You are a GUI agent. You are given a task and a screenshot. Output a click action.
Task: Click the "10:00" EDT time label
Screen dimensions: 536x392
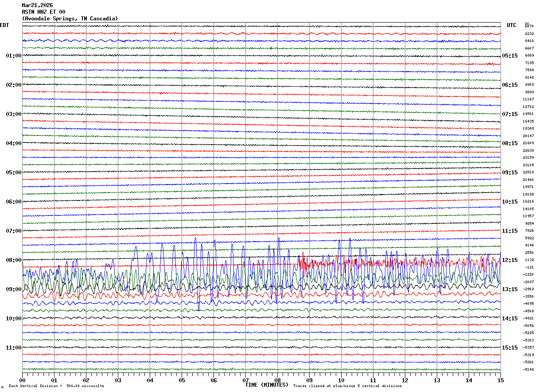pyautogui.click(x=14, y=319)
